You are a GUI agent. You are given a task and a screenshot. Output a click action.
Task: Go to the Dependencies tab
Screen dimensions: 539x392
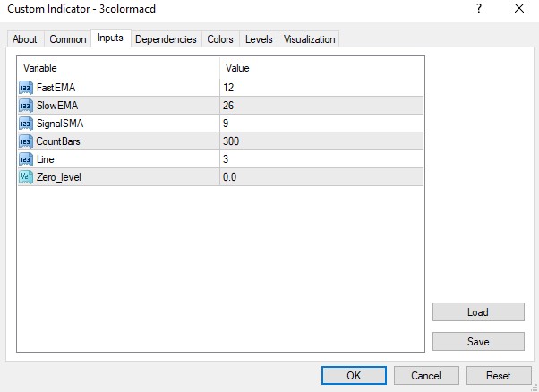coord(166,39)
